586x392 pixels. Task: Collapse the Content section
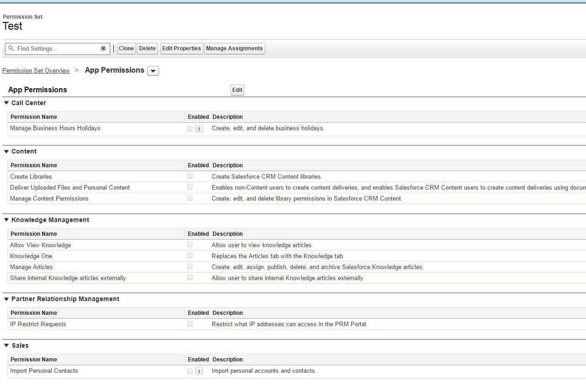coord(6,151)
